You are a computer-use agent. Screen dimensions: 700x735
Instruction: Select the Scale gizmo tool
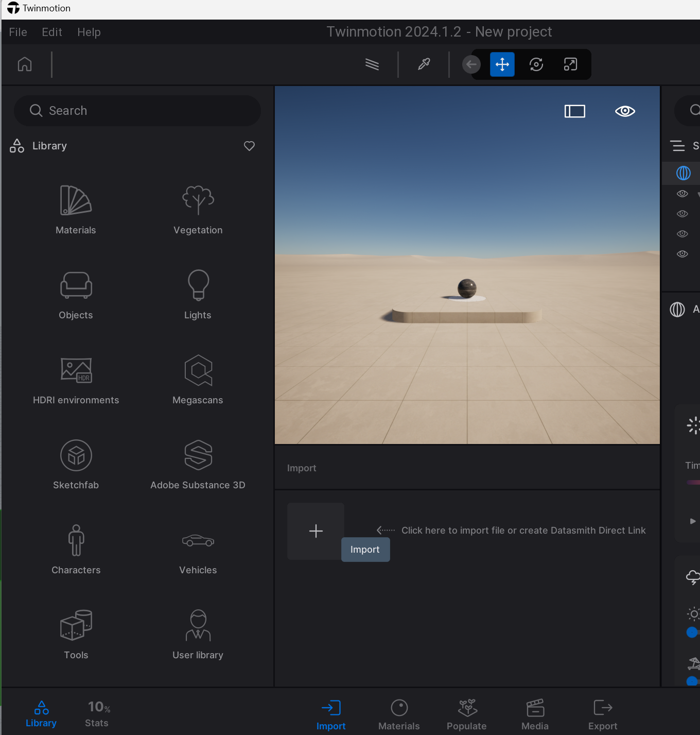pyautogui.click(x=570, y=64)
